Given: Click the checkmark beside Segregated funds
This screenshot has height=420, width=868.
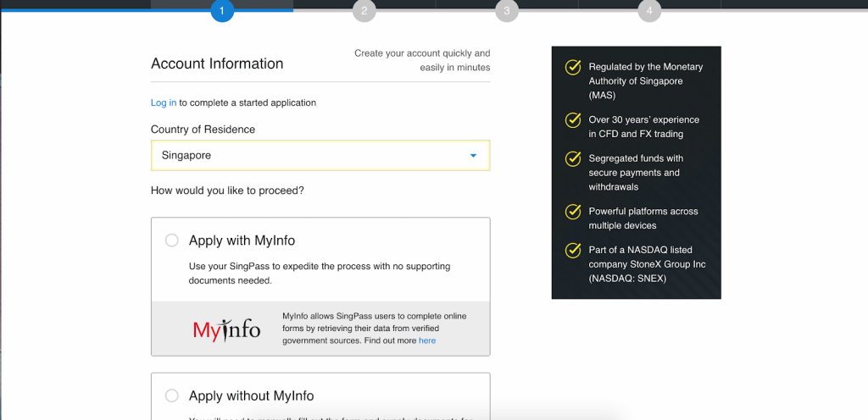Looking at the screenshot, I should point(572,158).
